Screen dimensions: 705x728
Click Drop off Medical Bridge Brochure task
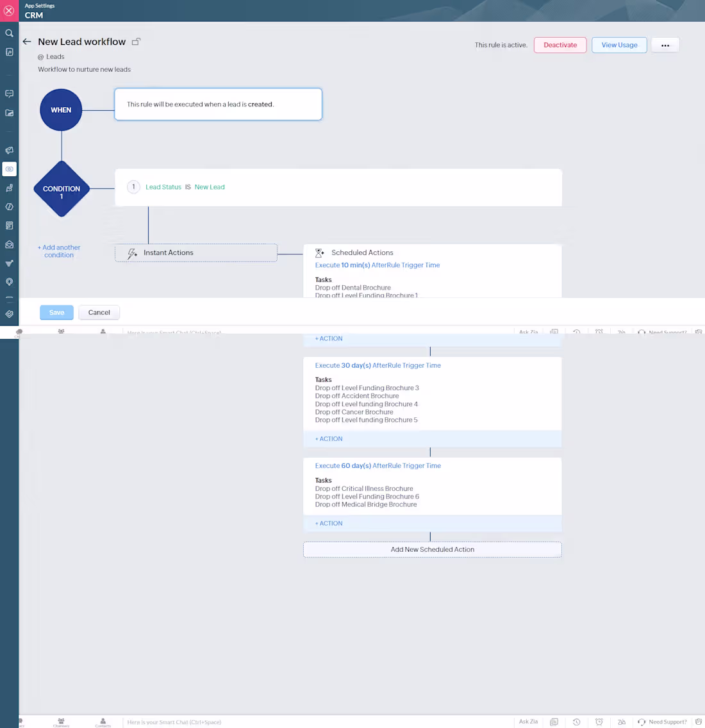point(366,505)
